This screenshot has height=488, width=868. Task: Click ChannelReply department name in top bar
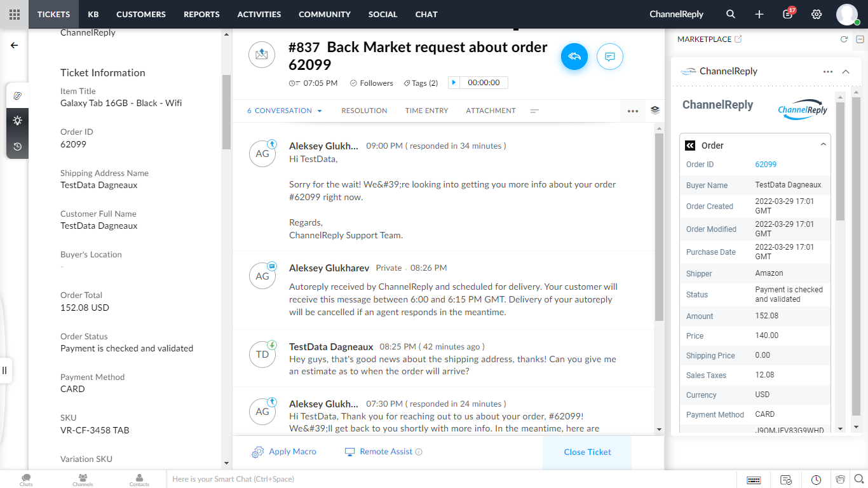(678, 14)
